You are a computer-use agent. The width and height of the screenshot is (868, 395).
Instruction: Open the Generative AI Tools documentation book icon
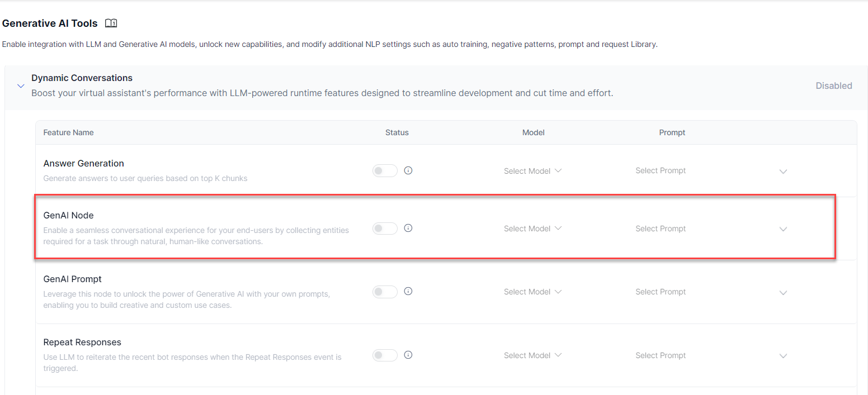[111, 23]
